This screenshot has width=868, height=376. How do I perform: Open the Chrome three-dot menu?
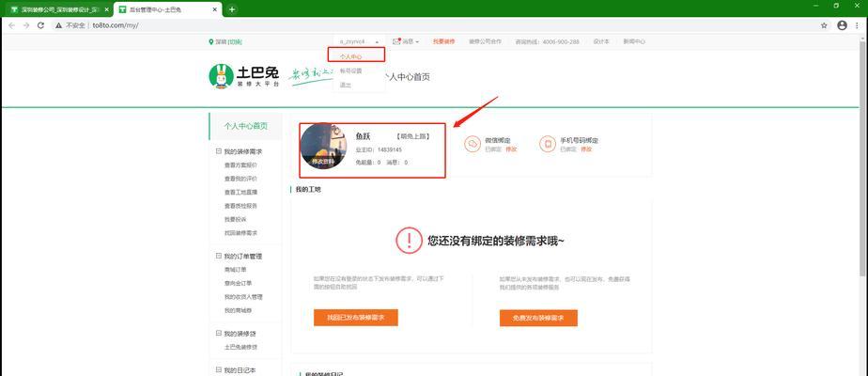click(857, 25)
